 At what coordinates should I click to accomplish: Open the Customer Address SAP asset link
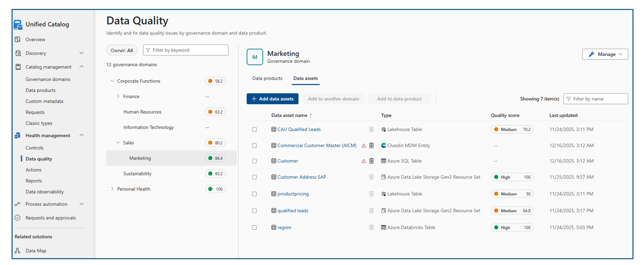coord(302,177)
